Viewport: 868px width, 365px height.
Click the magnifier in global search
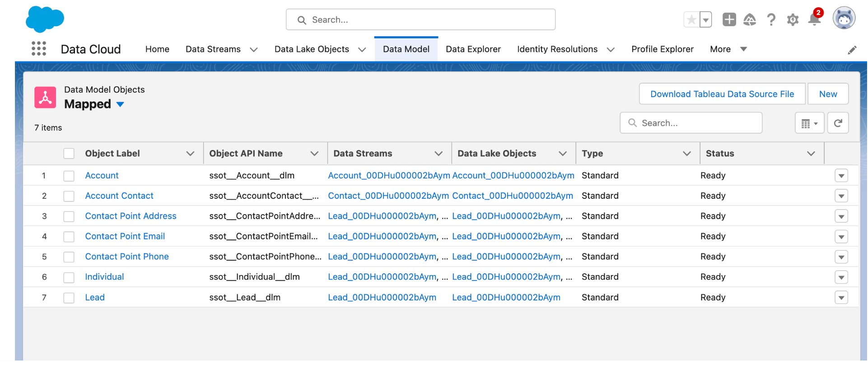click(x=302, y=20)
